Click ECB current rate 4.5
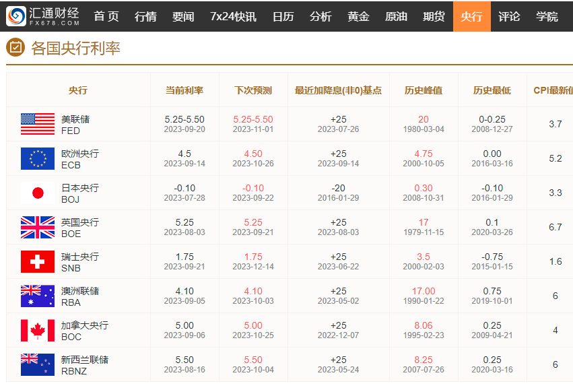The image size is (573, 392). 184,154
